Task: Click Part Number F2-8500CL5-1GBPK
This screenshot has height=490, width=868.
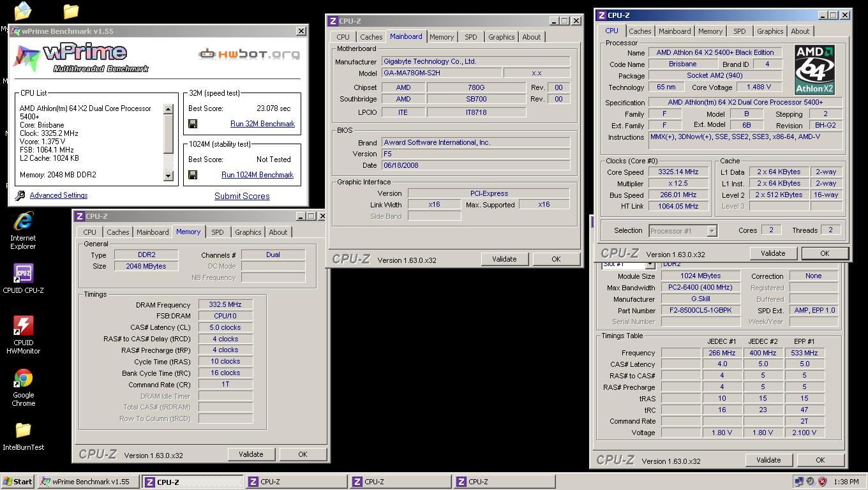Action: coord(700,310)
